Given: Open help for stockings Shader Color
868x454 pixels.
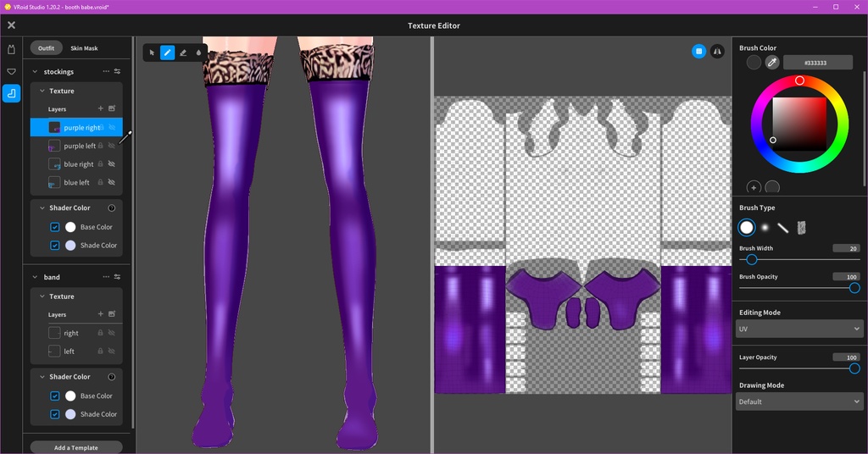Looking at the screenshot, I should (x=111, y=208).
